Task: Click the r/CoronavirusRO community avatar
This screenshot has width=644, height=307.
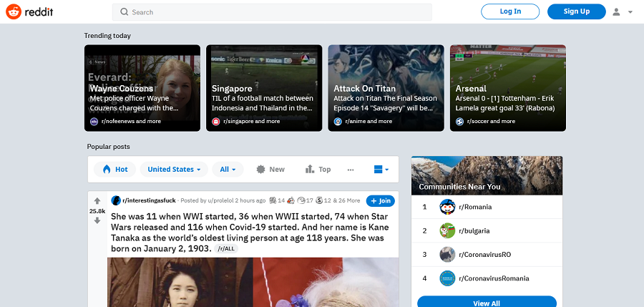Action: (x=447, y=255)
